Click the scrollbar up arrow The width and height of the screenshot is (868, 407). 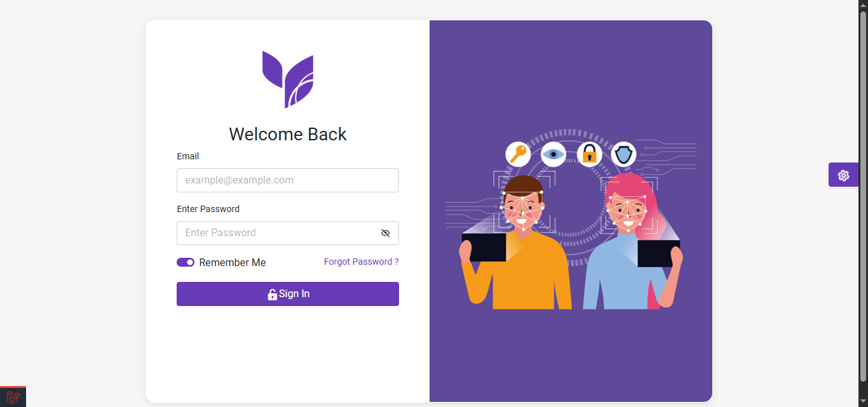tap(863, 5)
